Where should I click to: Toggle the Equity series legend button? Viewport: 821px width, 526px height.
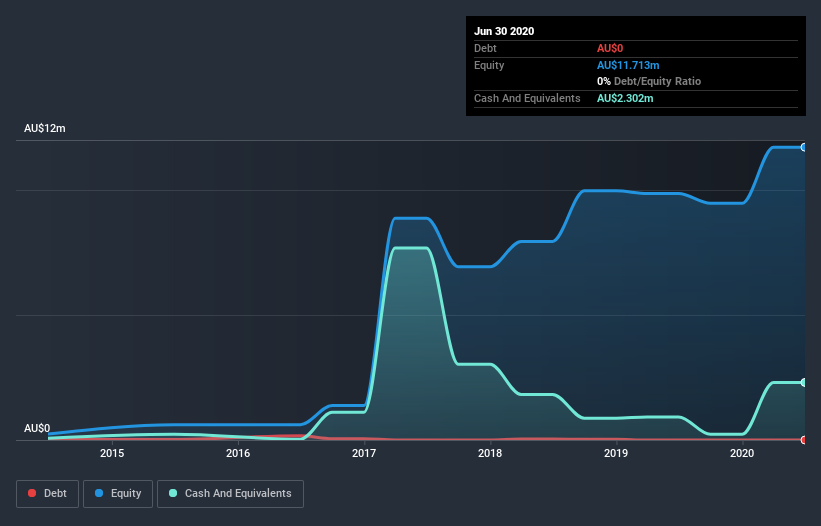(x=118, y=494)
